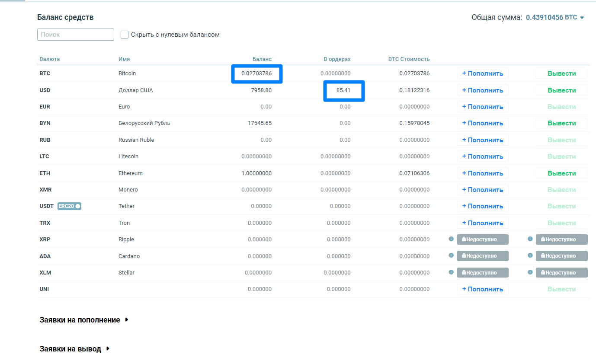Click Пополнить for Ethereum
This screenshot has width=596, height=364.
tap(483, 173)
